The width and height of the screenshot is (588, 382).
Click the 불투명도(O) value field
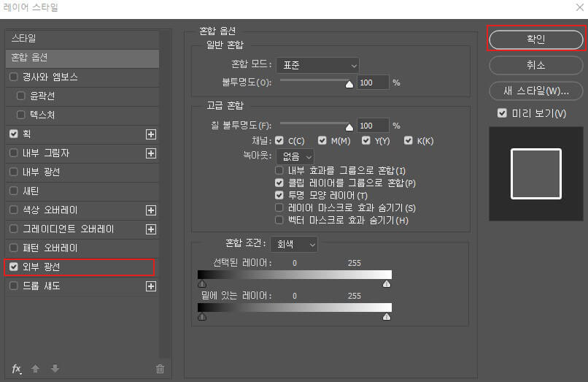pyautogui.click(x=373, y=83)
